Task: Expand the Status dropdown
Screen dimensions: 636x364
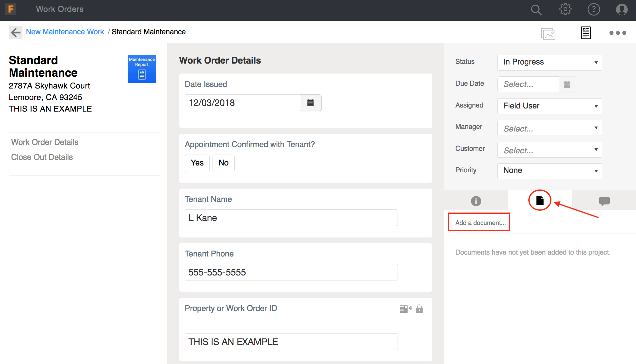Action: pyautogui.click(x=550, y=62)
